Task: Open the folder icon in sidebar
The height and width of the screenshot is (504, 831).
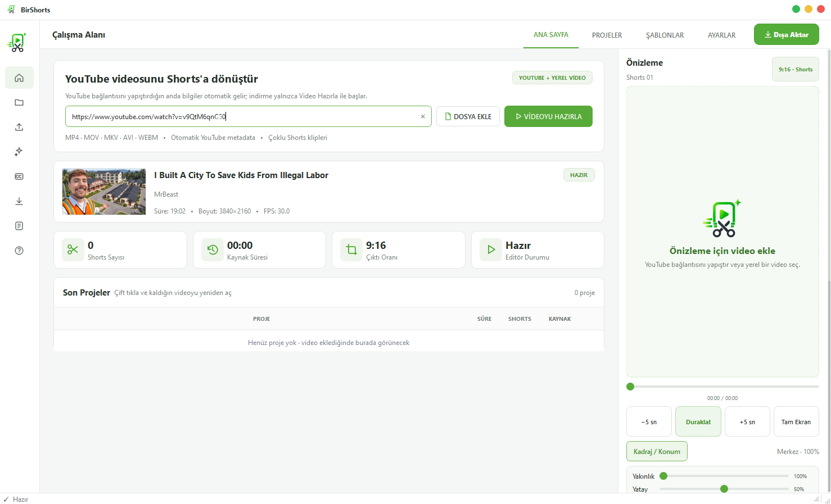Action: tap(19, 102)
